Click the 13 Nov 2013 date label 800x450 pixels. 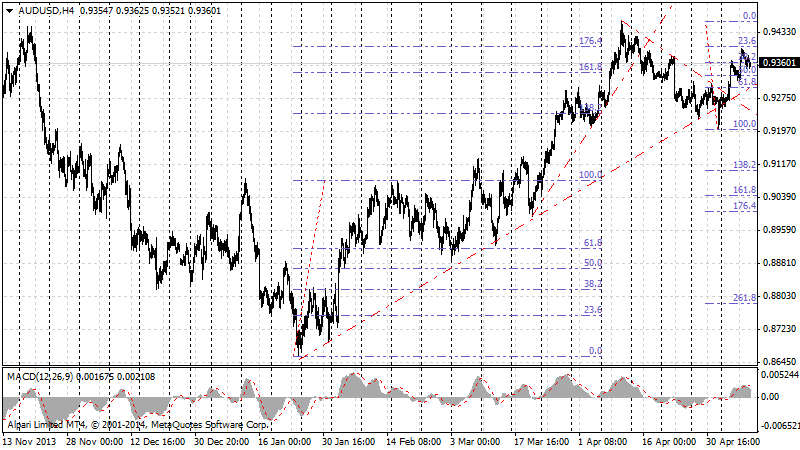(x=30, y=439)
